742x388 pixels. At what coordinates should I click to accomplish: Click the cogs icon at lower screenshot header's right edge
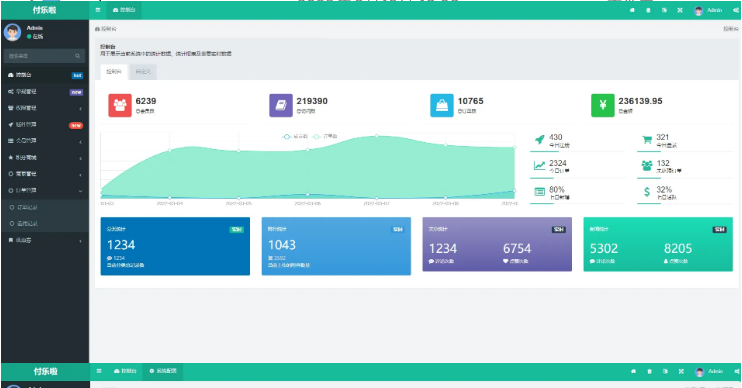737,371
